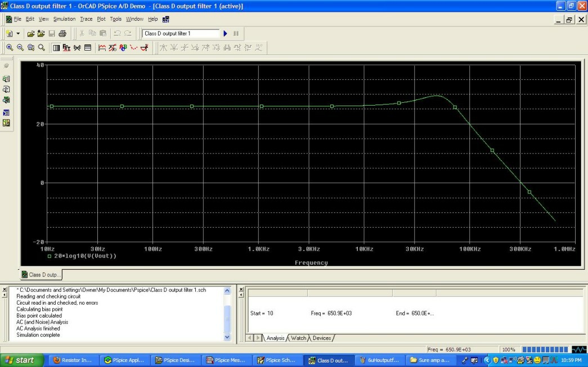Click the Paste clipboard icon
The height and width of the screenshot is (367, 588).
click(103, 33)
